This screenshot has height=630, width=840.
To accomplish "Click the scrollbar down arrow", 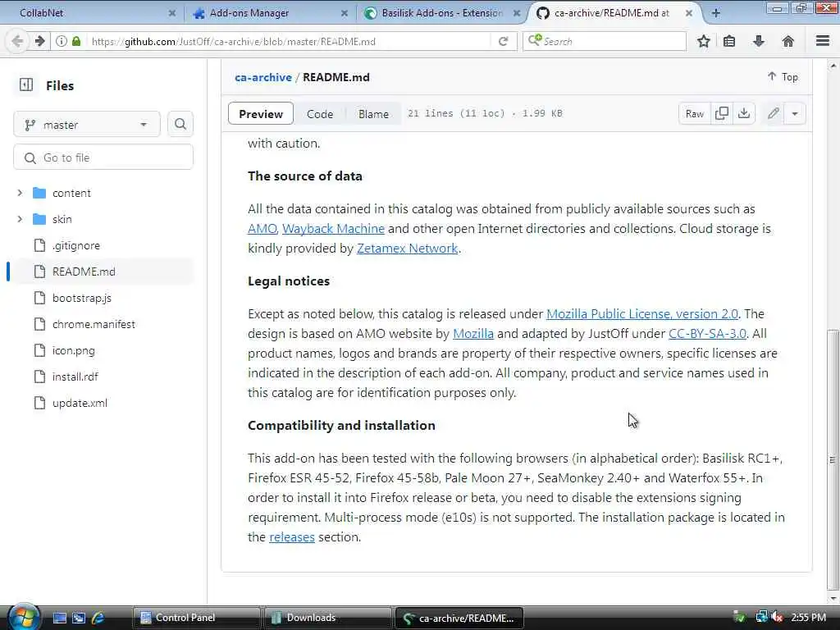I will pos(833,597).
